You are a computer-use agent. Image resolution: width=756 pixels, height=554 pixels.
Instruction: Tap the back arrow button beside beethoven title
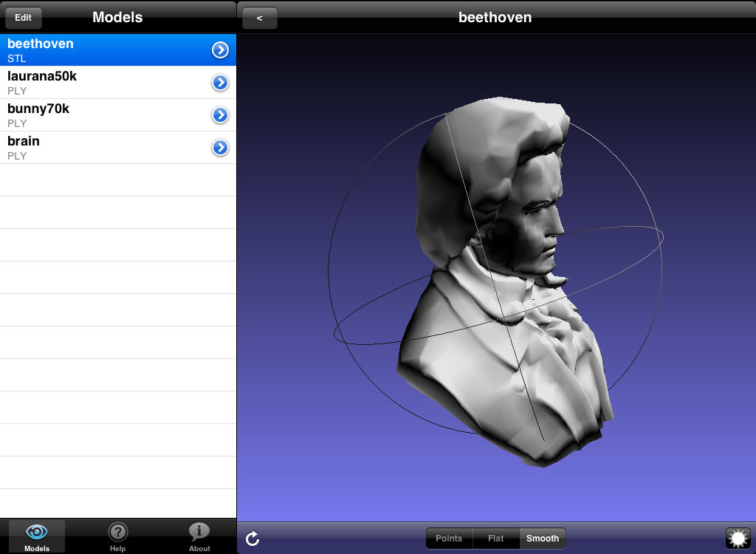[259, 18]
